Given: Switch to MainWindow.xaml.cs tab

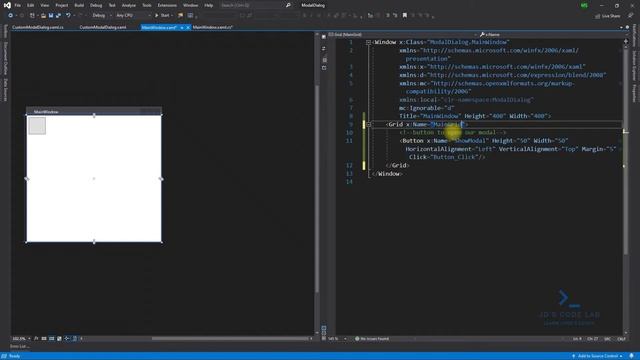Looking at the screenshot, I should tap(213, 27).
